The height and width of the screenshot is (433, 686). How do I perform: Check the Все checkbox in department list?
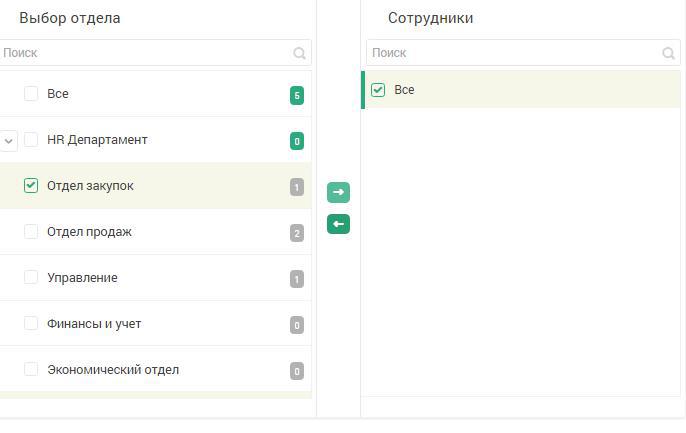[x=31, y=94]
